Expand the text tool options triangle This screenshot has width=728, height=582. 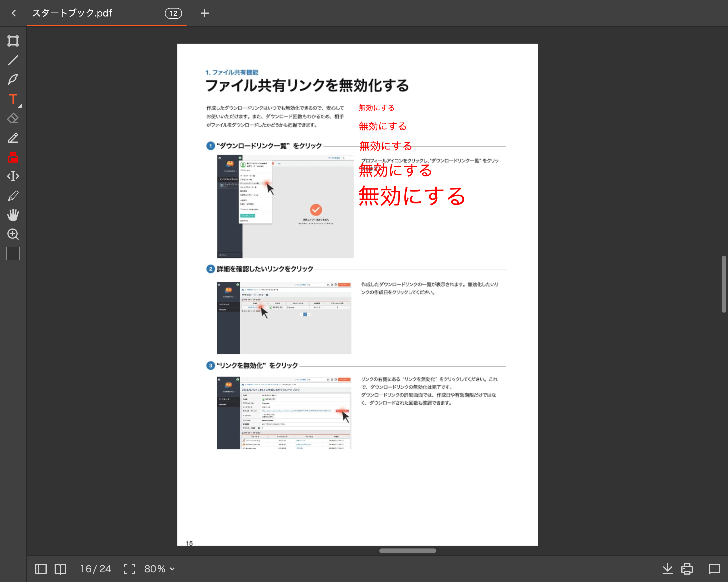pyautogui.click(x=20, y=106)
